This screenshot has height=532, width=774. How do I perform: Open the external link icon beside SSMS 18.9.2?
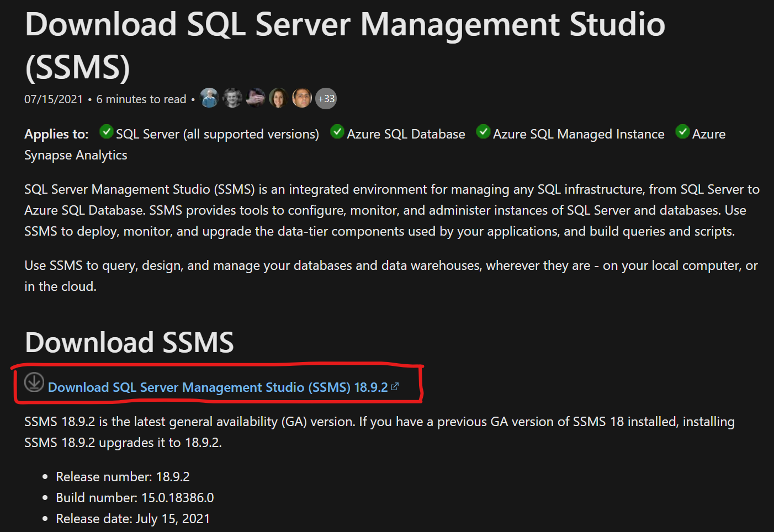394,386
